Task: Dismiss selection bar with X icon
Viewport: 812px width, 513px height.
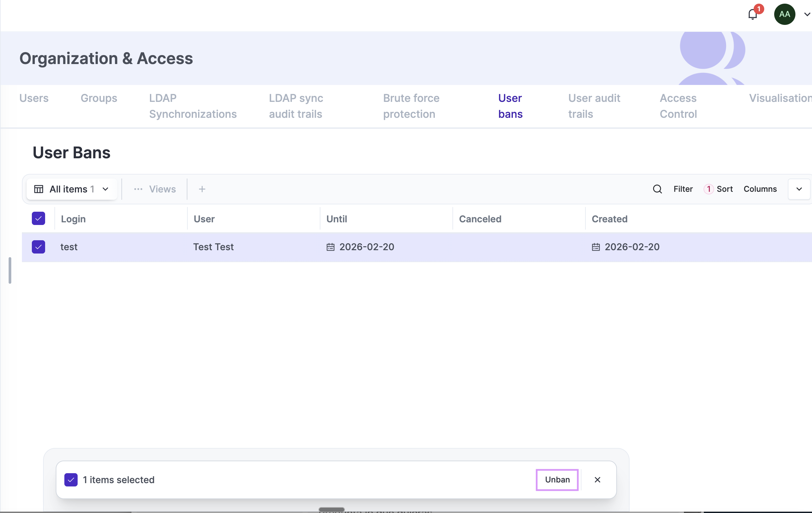Action: click(x=597, y=479)
